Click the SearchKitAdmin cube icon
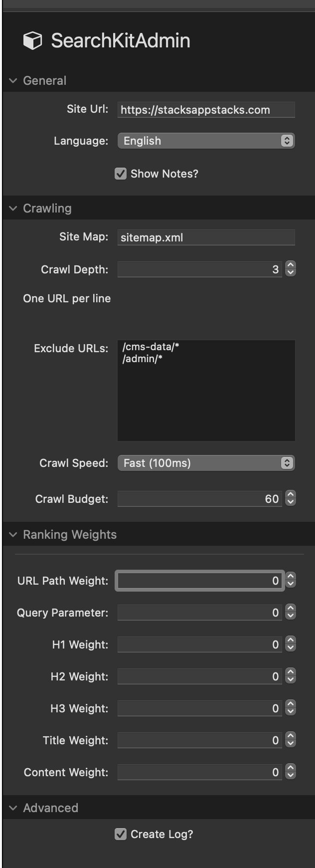Viewport: 315px width, 868px height. pos(32,41)
